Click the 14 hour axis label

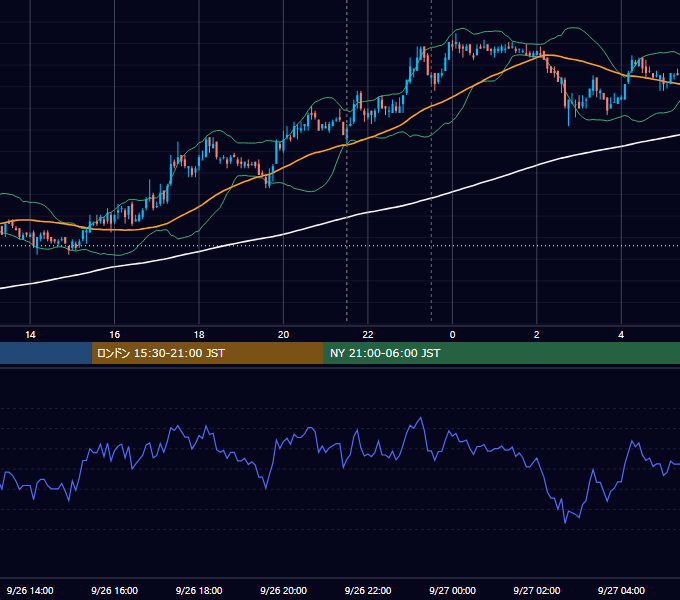30,335
